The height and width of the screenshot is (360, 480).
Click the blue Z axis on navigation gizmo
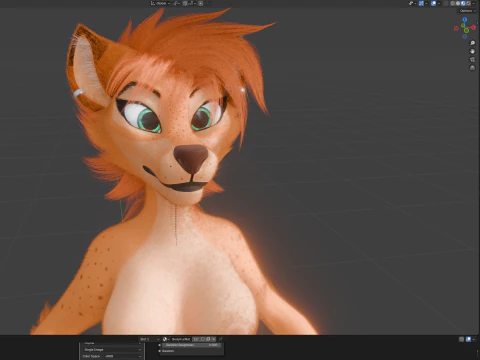465,20
